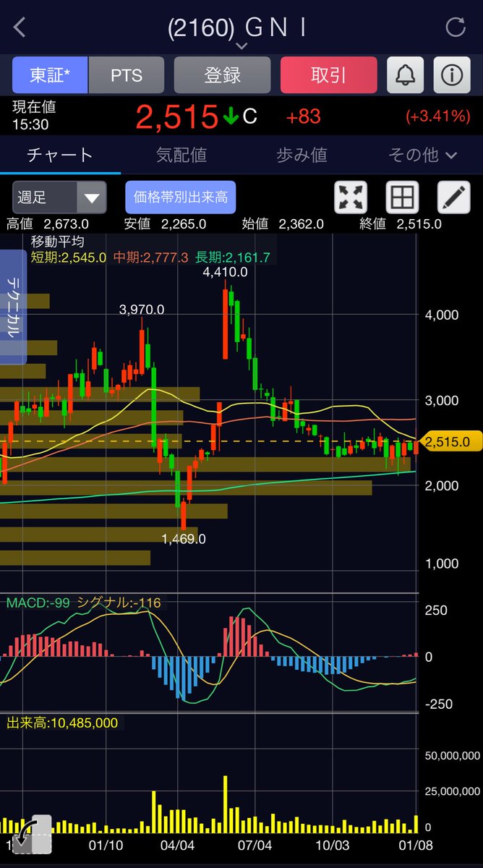Tap the 4,000 price axis label
Viewport: 483px width, 868px height.
click(441, 315)
